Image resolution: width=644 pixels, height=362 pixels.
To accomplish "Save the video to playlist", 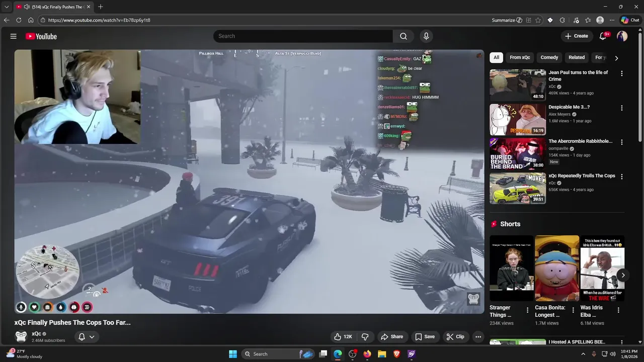I will coord(425,337).
